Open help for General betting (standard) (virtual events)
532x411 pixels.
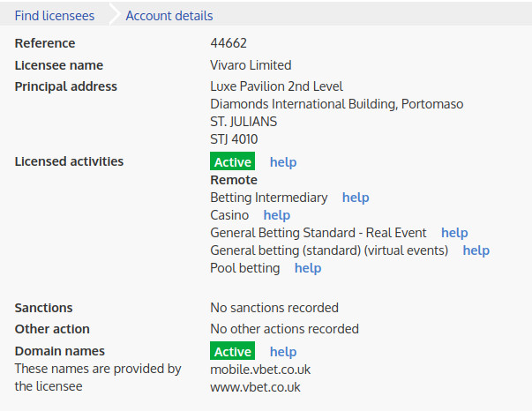click(476, 250)
